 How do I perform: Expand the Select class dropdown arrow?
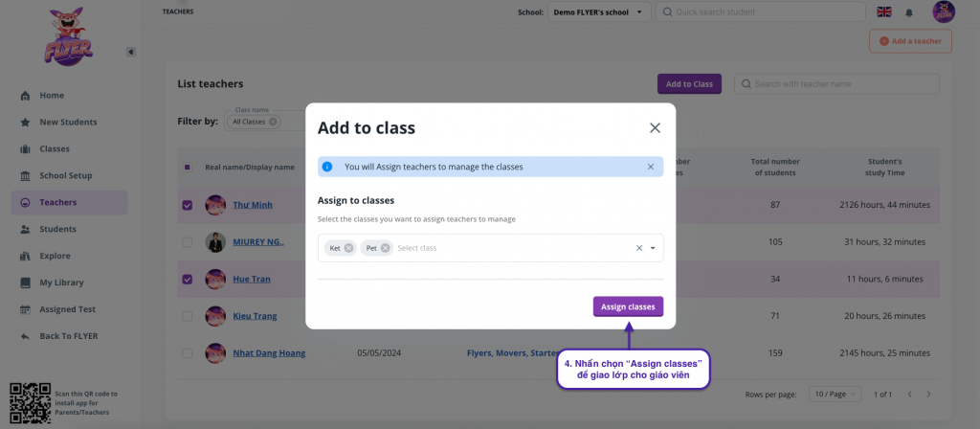coord(653,248)
